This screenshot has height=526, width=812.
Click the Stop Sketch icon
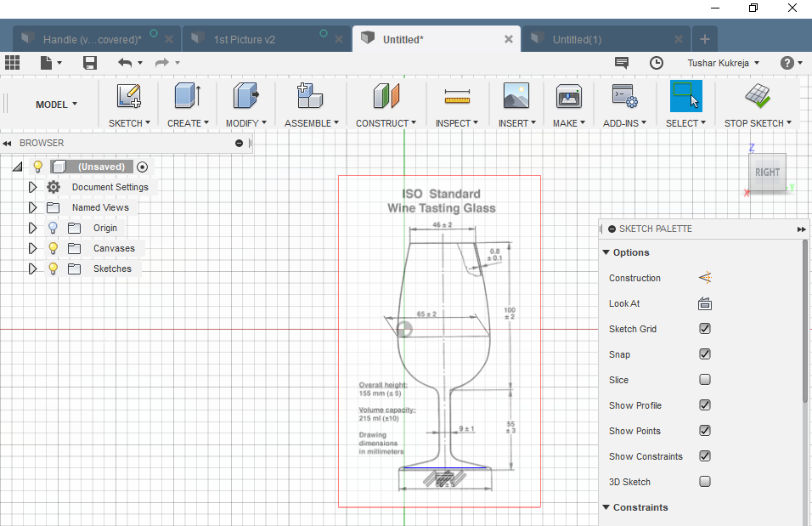click(x=757, y=96)
